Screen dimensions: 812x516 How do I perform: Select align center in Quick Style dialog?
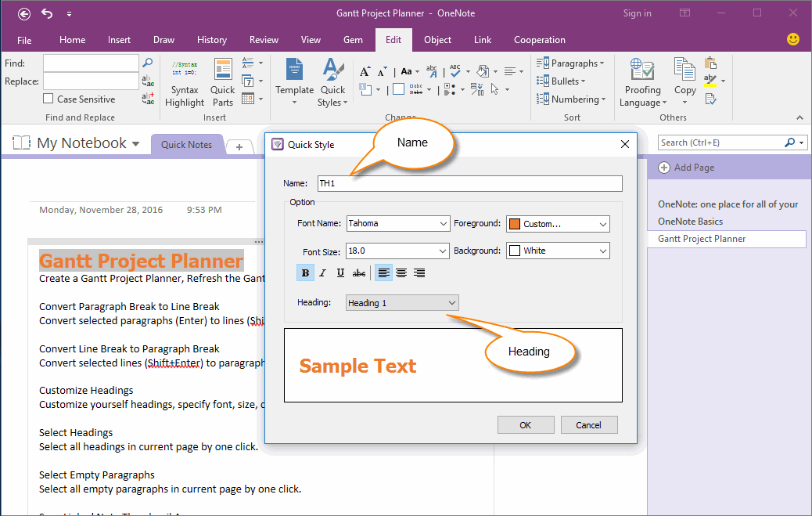click(401, 272)
